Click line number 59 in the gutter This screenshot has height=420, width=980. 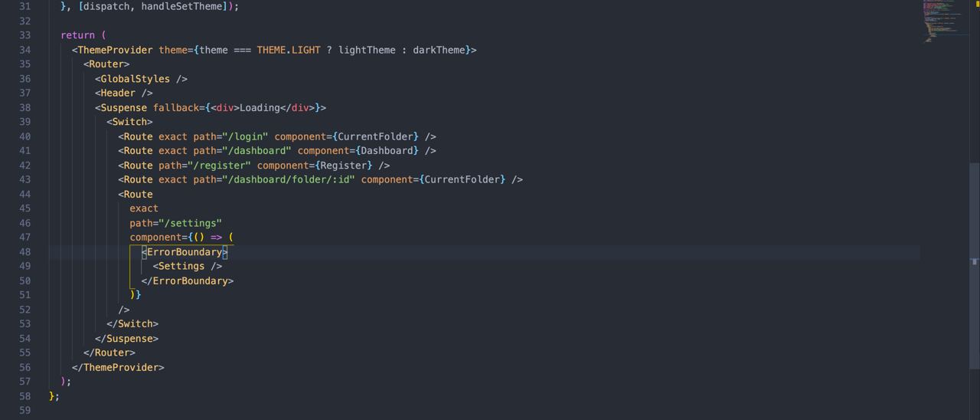(x=25, y=411)
